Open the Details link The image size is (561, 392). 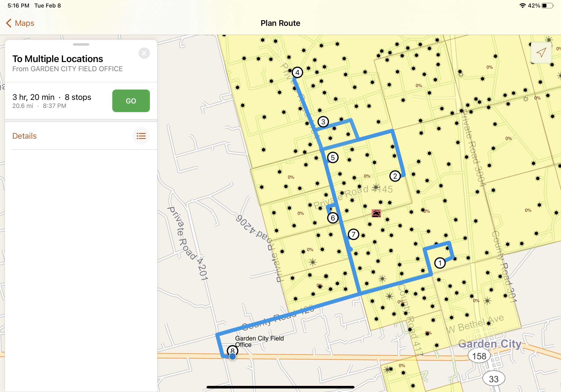coord(24,136)
